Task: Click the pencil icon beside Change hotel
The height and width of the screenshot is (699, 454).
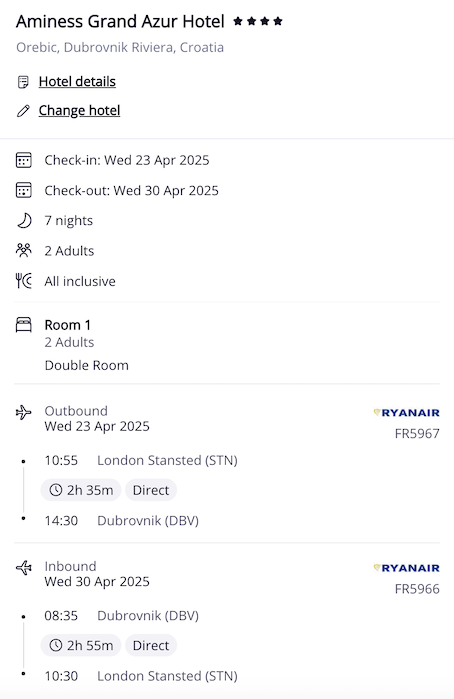Action: [x=23, y=111]
